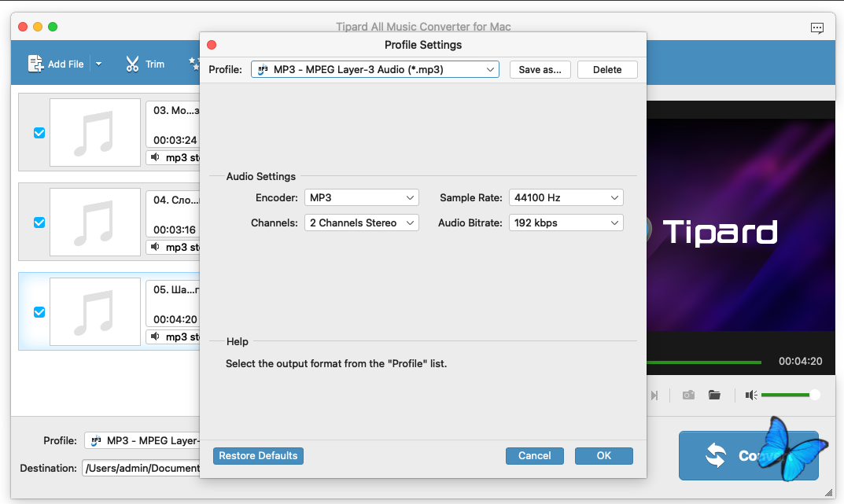Click the MP3 icon in bottom Profile field

pos(96,440)
